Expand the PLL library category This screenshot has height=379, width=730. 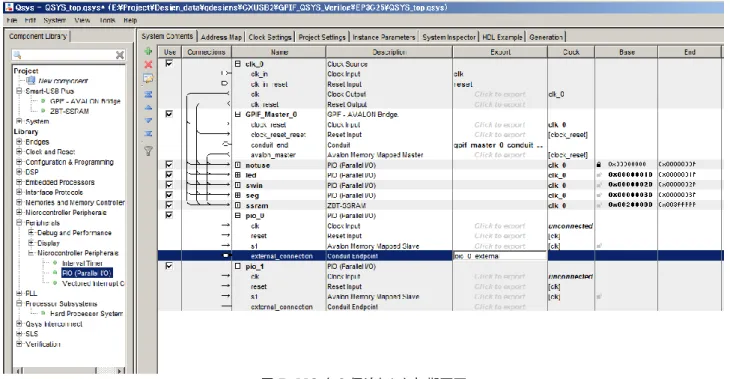click(x=19, y=293)
